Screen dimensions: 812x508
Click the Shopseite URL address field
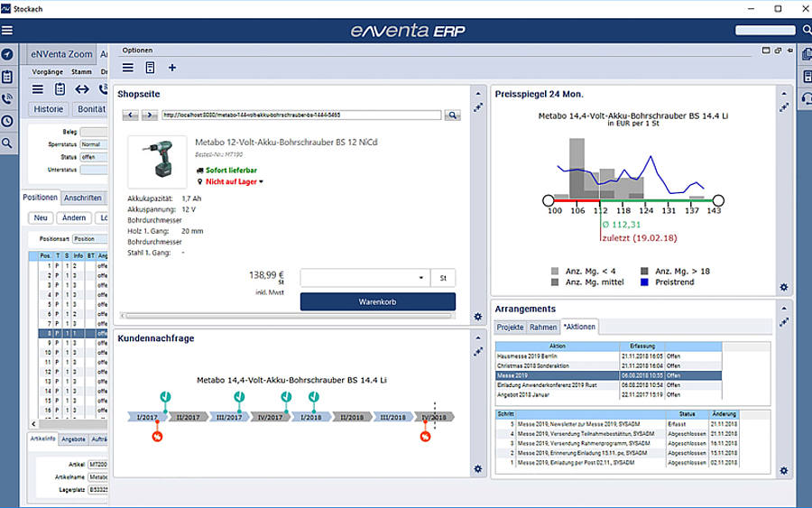301,115
